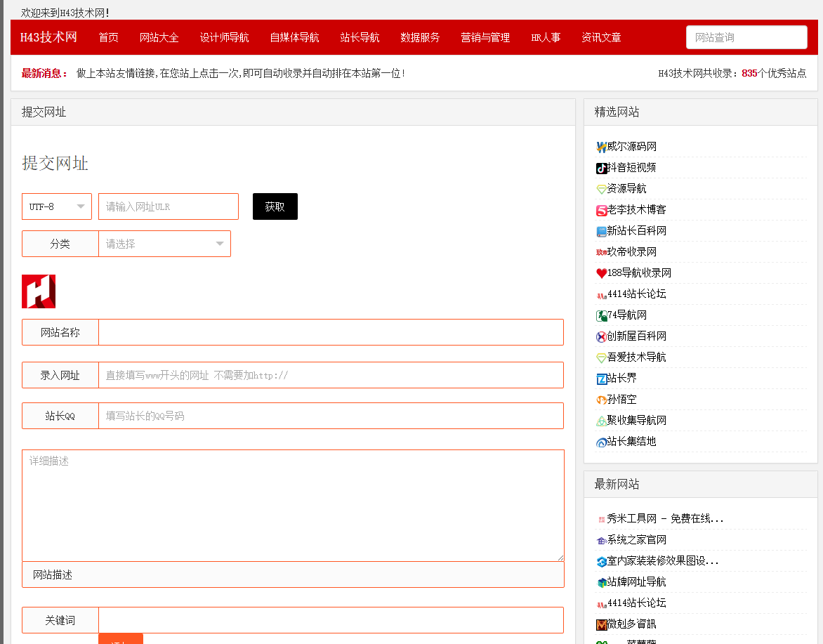Click the blue Z icon beside 站长界
Screen dimensions: 823x644
coord(601,379)
